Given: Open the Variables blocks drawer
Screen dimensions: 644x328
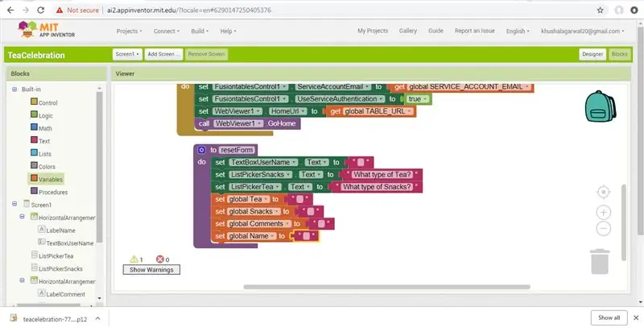Looking at the screenshot, I should click(46, 179).
